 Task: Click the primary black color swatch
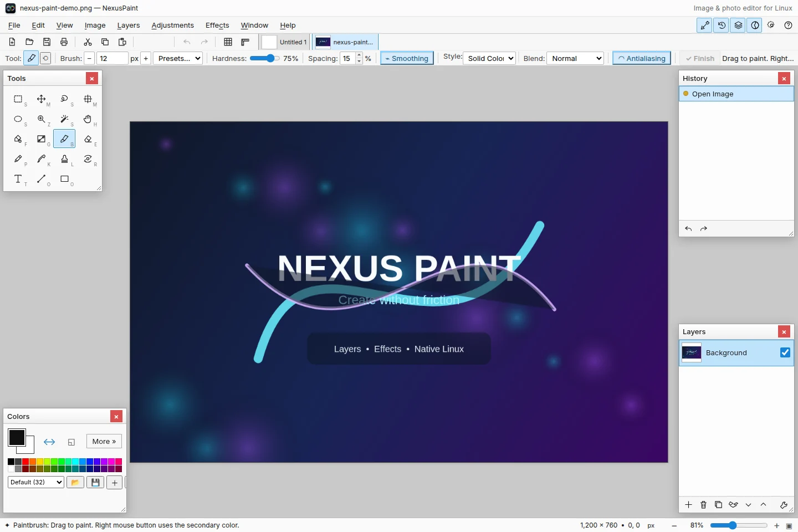(x=17, y=437)
